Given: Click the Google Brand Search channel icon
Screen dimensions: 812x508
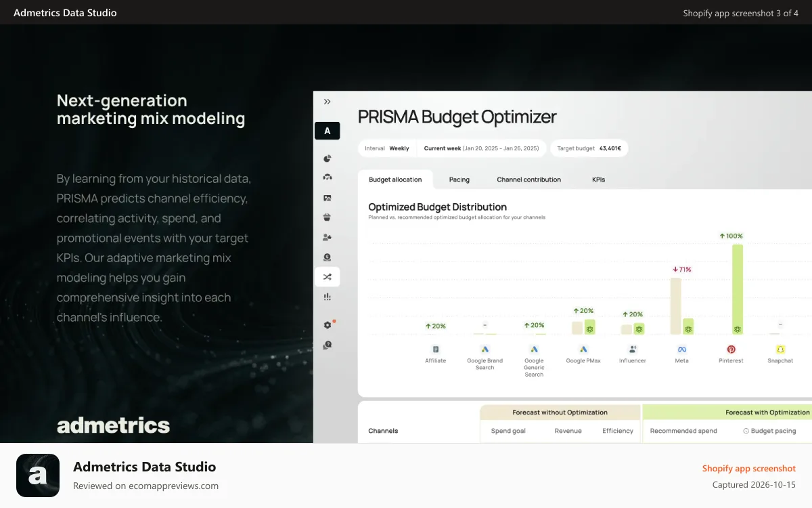Looking at the screenshot, I should click(484, 350).
